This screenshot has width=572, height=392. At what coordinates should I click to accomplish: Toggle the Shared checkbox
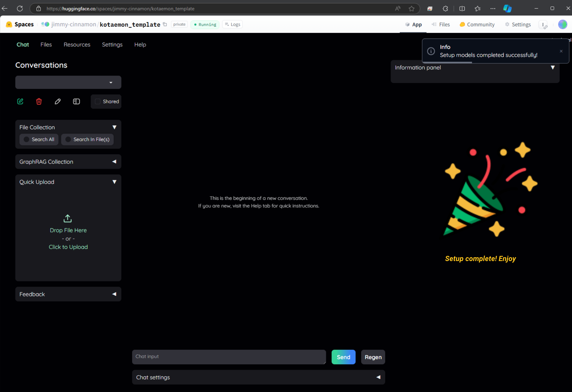click(x=98, y=101)
